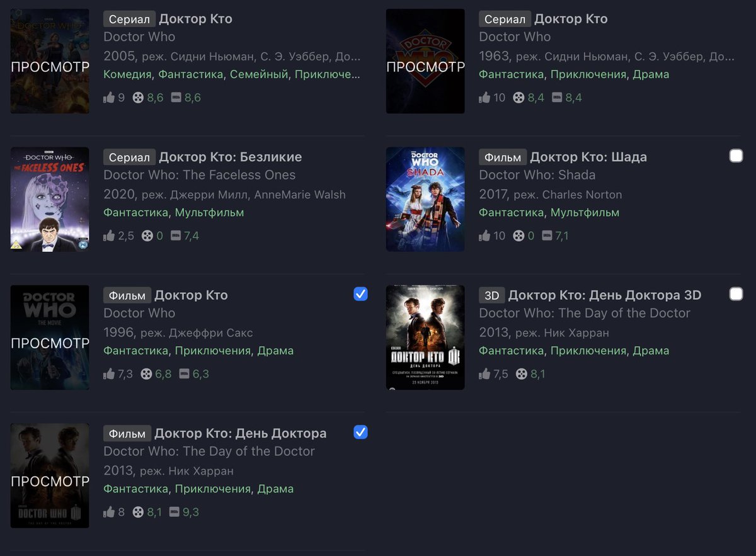Viewport: 756px width, 556px height.
Task: Open the title Доктор Кто: День Доктора 3D
Action: pyautogui.click(x=605, y=295)
